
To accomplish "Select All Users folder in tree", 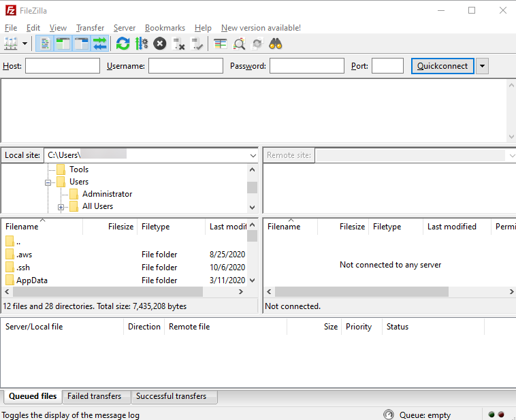I will 97,206.
